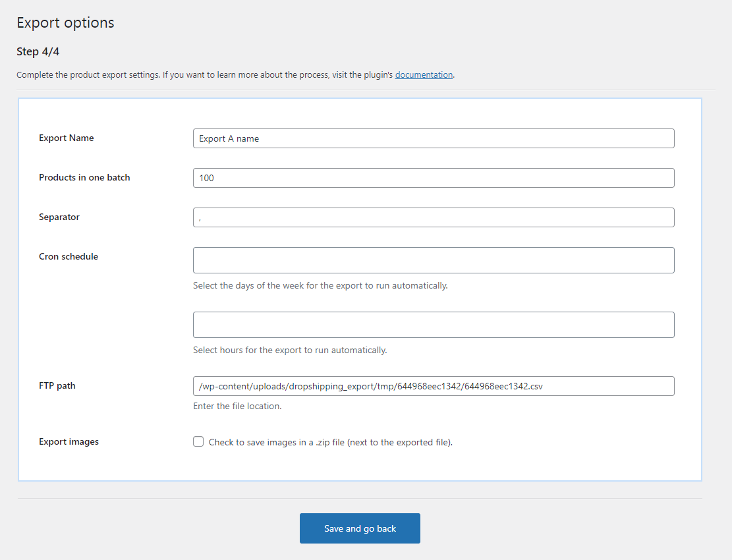Focus the Products in one batch field

(434, 178)
